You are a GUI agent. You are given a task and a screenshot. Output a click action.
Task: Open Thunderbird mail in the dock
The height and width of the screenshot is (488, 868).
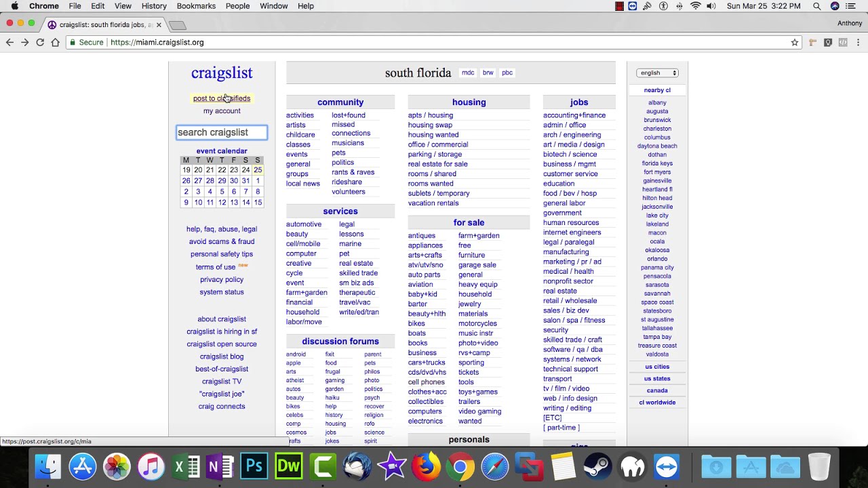pos(357,467)
